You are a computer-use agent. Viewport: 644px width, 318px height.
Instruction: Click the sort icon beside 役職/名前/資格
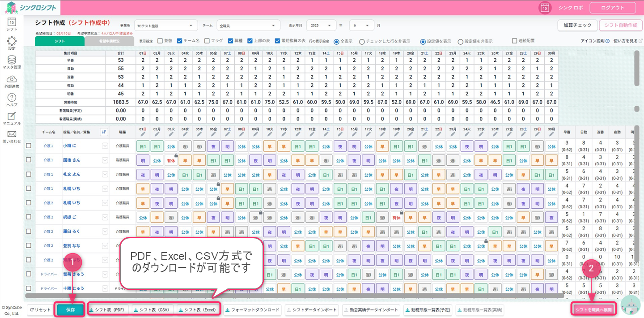click(x=104, y=132)
